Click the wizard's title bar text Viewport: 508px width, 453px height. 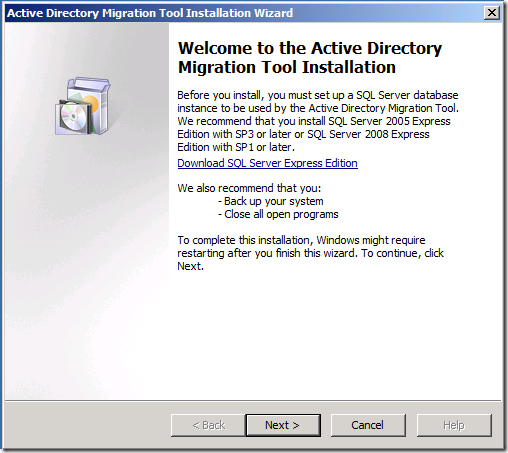point(150,13)
